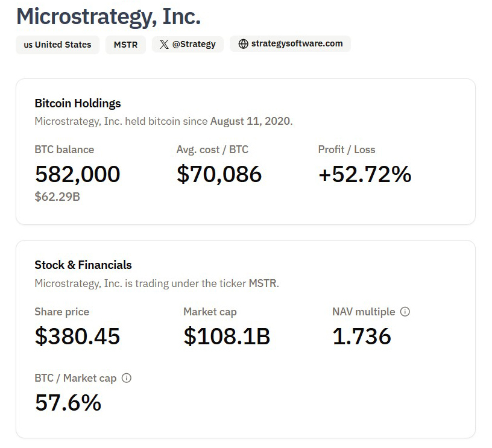The image size is (492, 448).
Task: Open the NAV multiple info tooltip icon
Action: click(x=405, y=312)
